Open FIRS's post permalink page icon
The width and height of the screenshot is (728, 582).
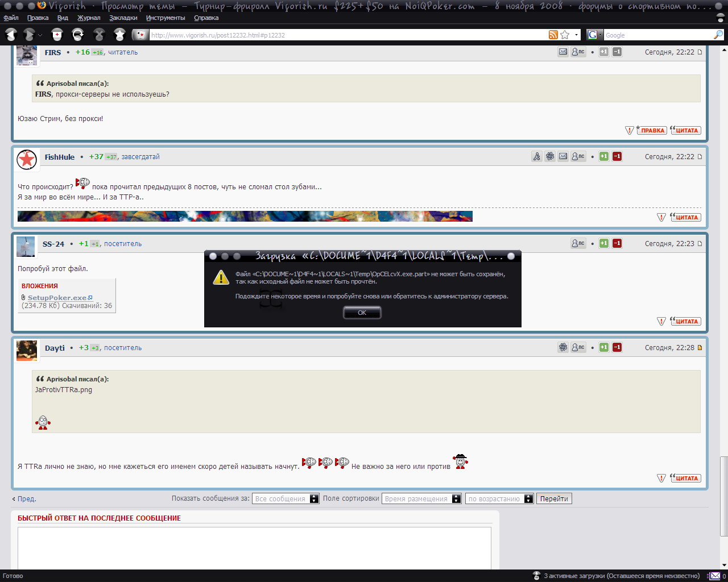coord(700,52)
